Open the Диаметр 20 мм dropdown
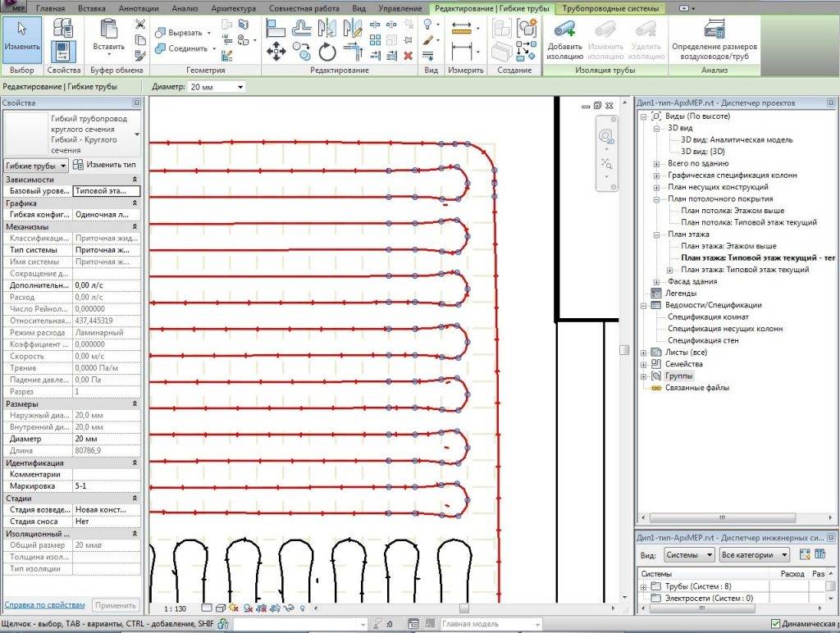The image size is (840, 633). tap(240, 87)
